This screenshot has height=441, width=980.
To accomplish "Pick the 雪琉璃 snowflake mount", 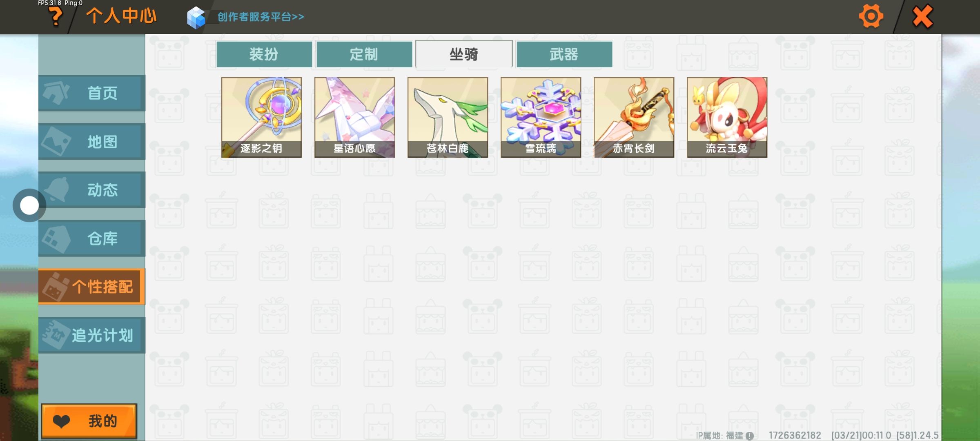I will click(541, 117).
